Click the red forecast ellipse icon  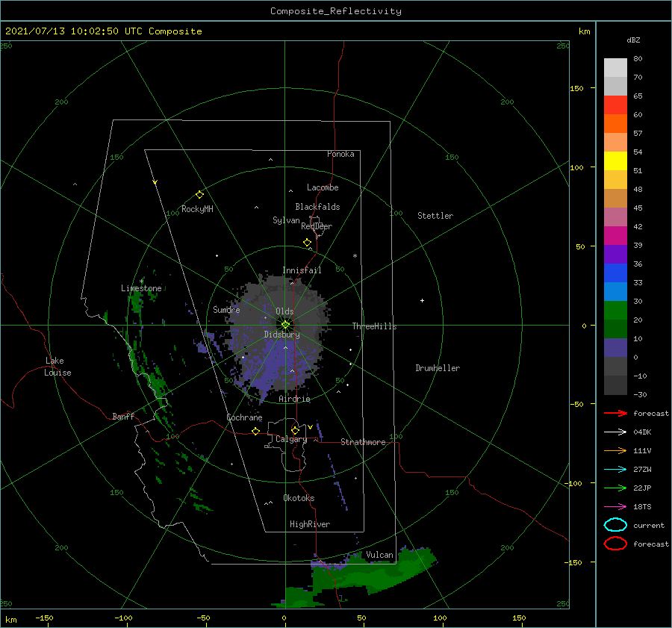(615, 544)
